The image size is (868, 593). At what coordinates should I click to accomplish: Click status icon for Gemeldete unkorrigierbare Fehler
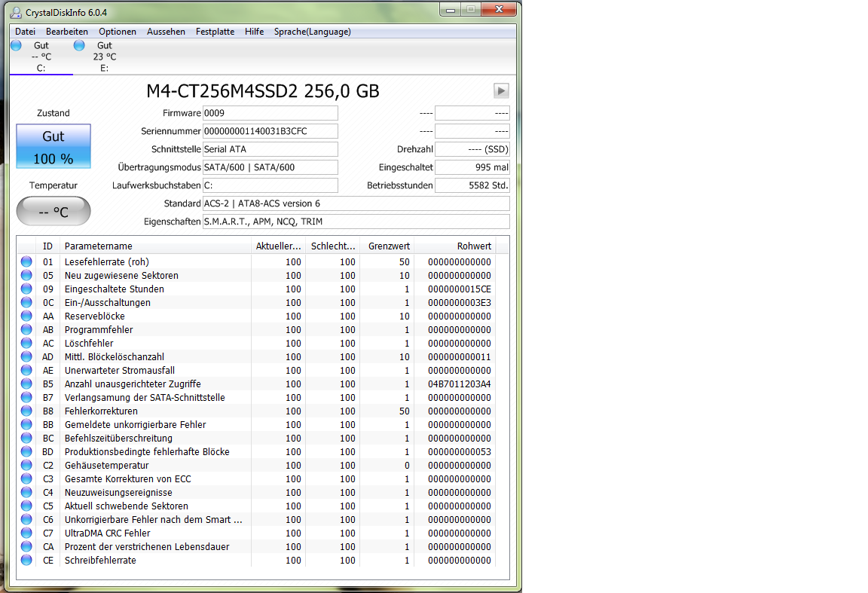coord(26,424)
